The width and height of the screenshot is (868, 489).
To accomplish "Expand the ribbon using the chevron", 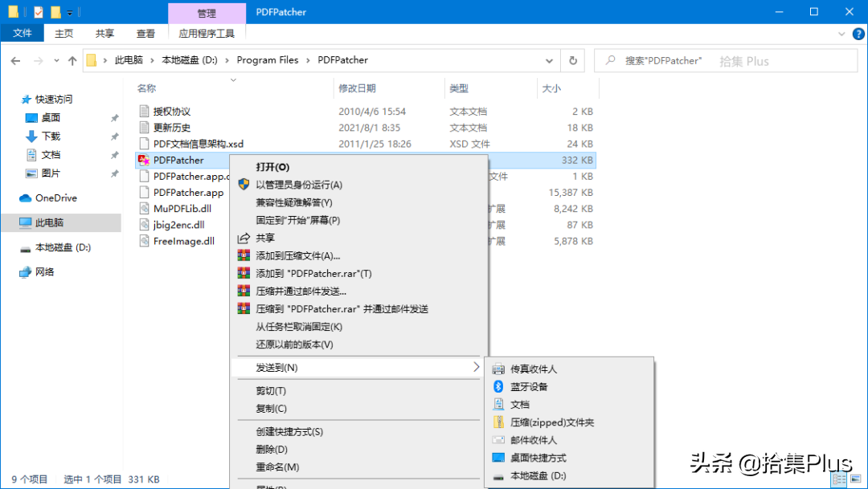I will [841, 34].
